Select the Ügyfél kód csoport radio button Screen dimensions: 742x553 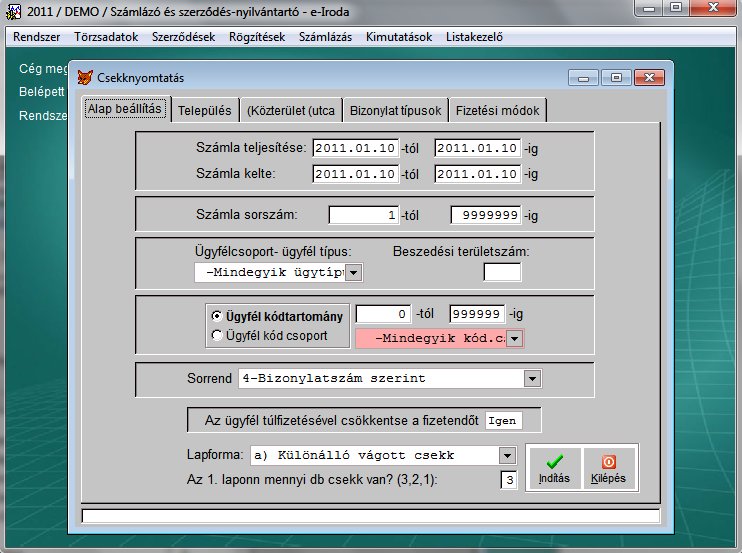pos(217,336)
